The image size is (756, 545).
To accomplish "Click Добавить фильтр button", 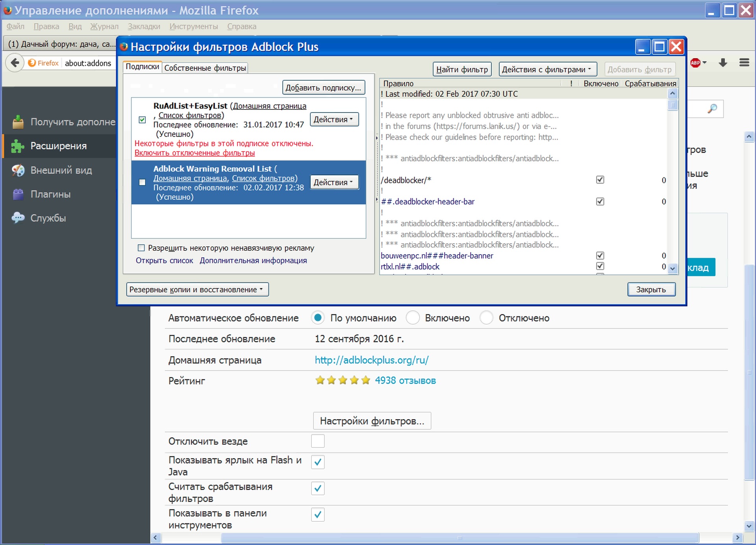I will tap(639, 69).
